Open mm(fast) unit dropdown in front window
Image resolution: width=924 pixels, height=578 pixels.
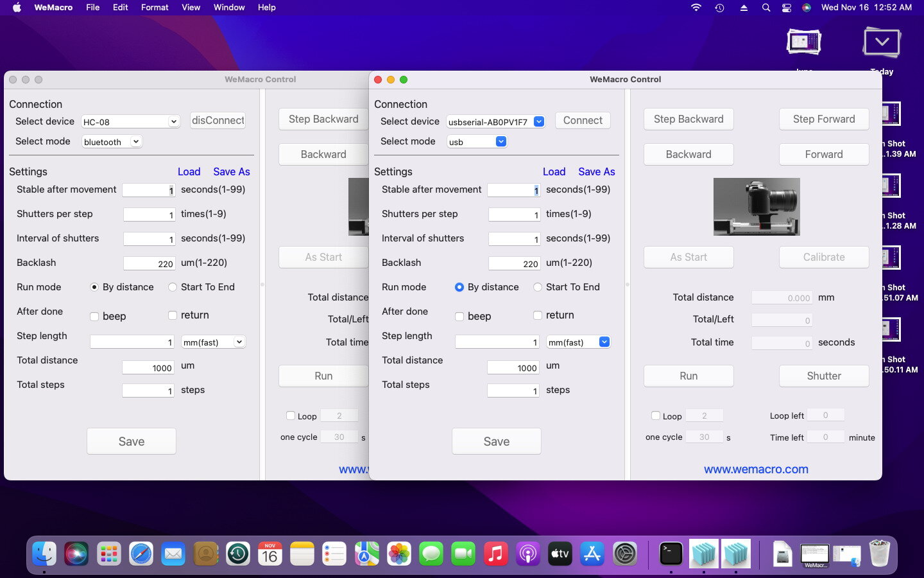(x=578, y=342)
